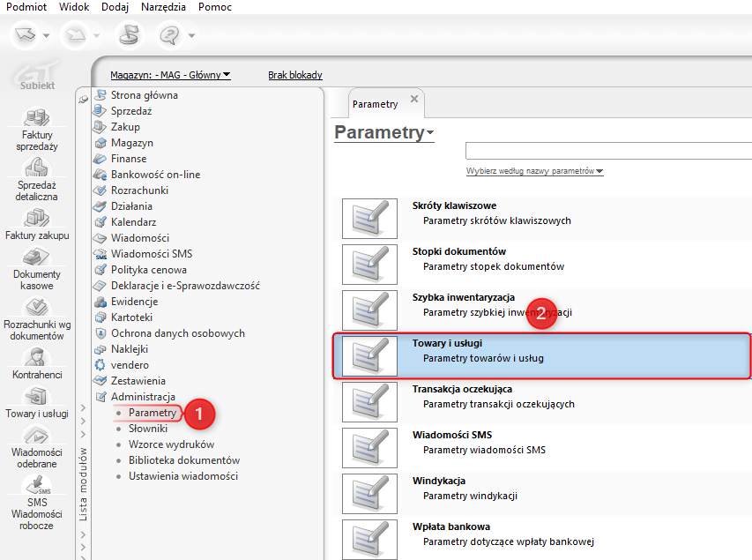752x560 pixels.
Task: Select Zakup in module list
Action: (x=126, y=127)
